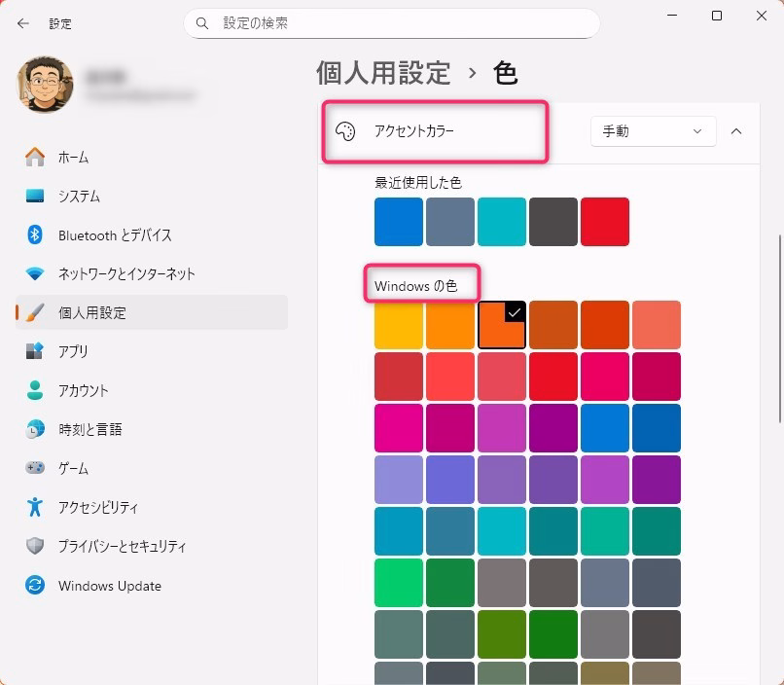
Task: Click the 設定の検索 search field
Action: click(x=391, y=22)
